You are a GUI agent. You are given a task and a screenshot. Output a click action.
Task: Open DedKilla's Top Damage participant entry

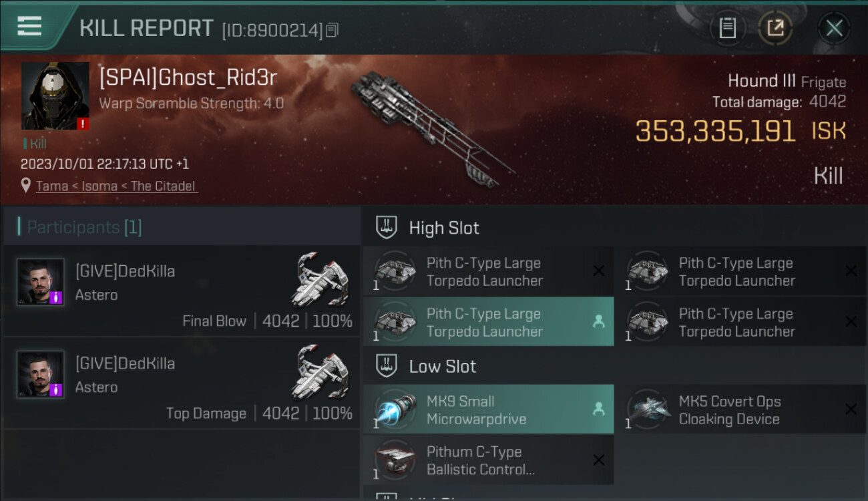click(x=182, y=383)
